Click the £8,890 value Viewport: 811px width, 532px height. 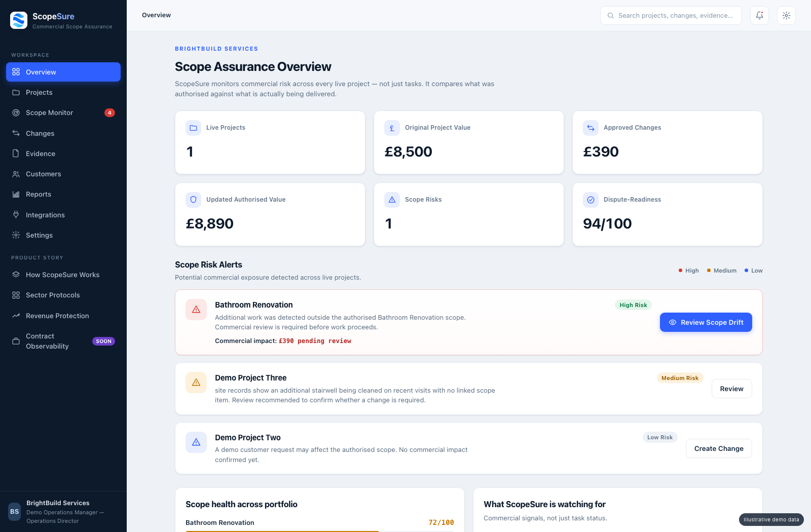point(209,224)
